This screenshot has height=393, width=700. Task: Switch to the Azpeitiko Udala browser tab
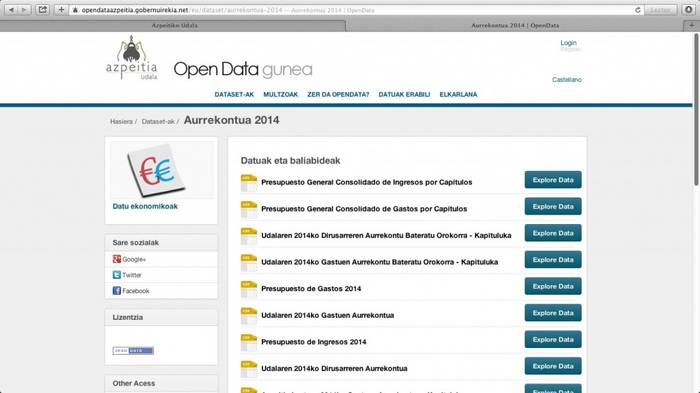point(174,25)
